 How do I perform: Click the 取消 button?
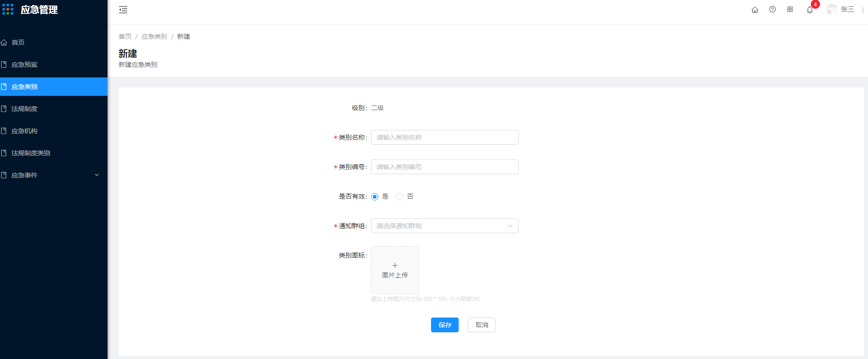[482, 325]
